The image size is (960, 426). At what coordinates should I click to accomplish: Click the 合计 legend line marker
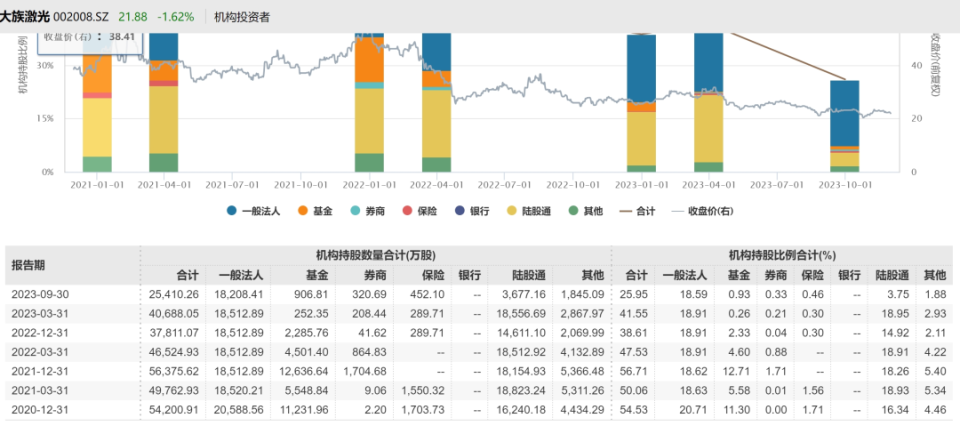627,211
